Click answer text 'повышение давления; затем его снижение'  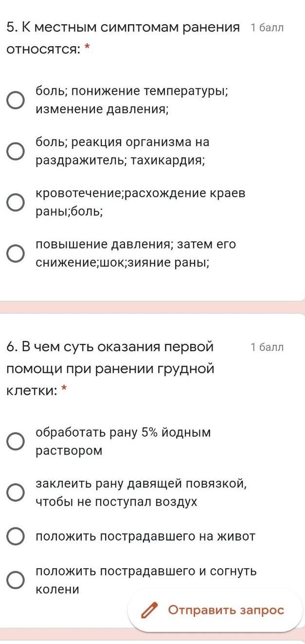(136, 254)
